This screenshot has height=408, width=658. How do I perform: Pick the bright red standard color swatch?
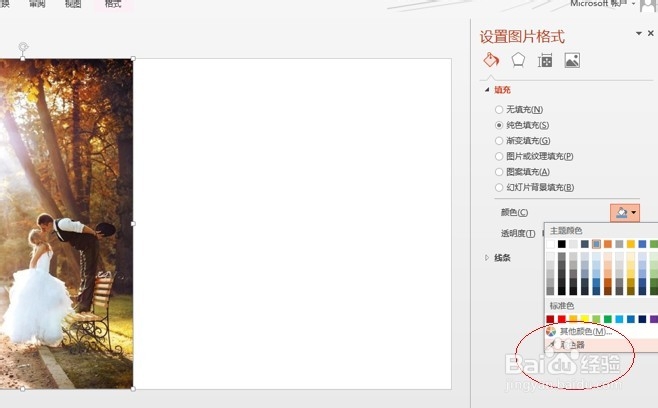pyautogui.click(x=562, y=319)
